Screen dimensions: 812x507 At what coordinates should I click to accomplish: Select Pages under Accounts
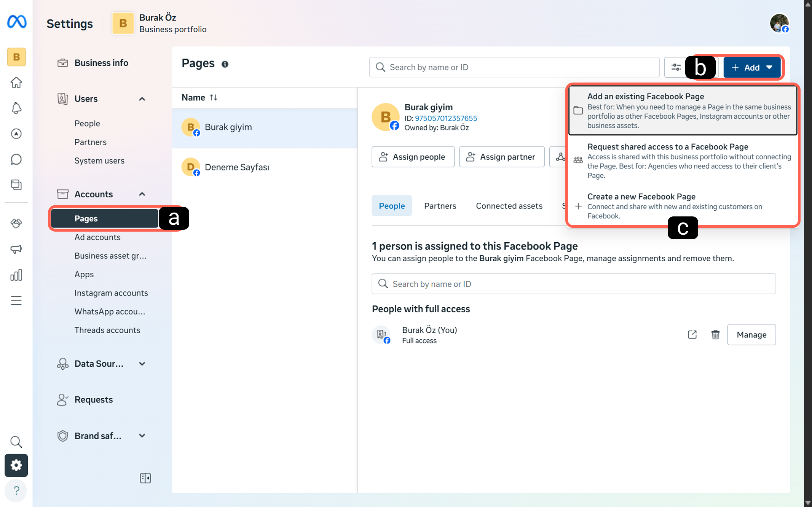point(105,218)
